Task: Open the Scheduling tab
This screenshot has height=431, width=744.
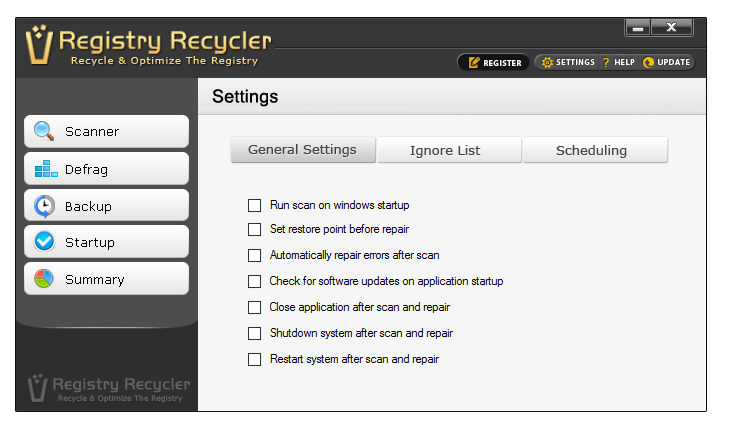Action: click(x=592, y=150)
